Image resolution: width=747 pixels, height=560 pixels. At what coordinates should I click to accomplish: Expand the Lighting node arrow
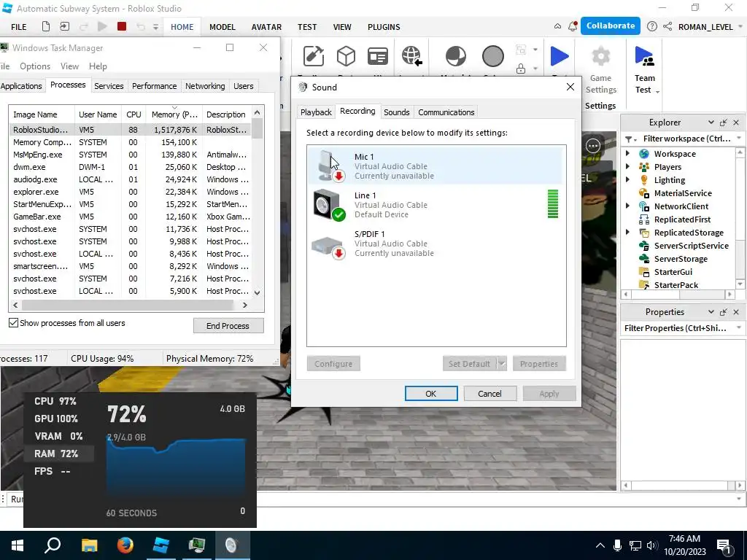click(x=628, y=179)
